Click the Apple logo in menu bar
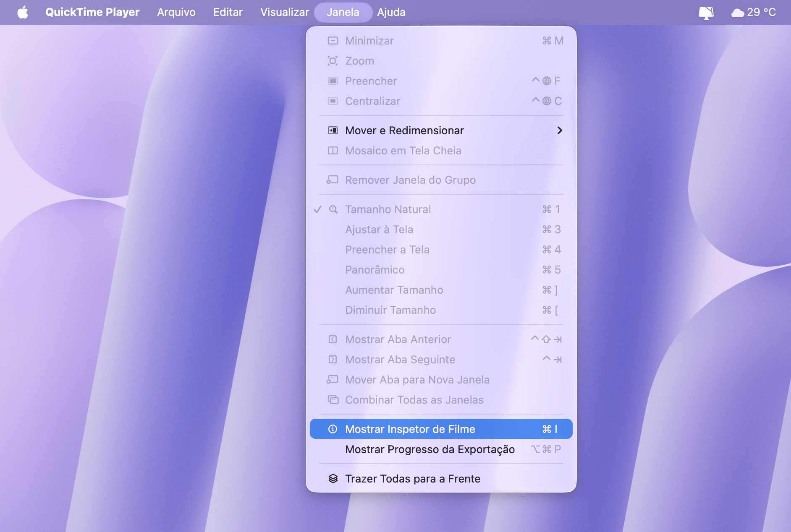This screenshot has height=532, width=791. coord(23,12)
